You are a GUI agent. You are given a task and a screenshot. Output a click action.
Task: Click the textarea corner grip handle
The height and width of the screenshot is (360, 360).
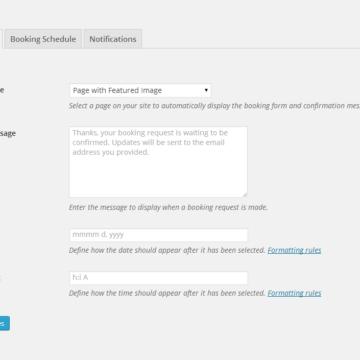[245, 195]
